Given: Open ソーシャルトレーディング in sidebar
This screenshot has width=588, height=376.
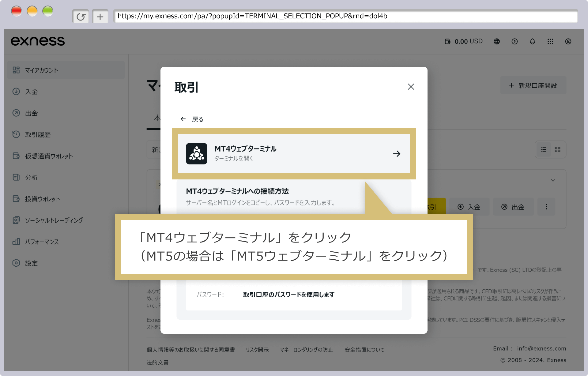Looking at the screenshot, I should [x=66, y=220].
